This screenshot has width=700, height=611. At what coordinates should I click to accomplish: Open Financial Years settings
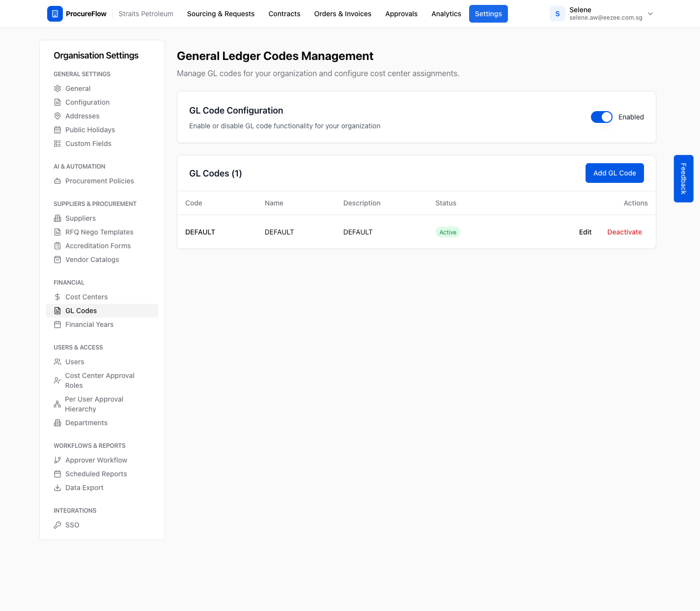point(102,324)
